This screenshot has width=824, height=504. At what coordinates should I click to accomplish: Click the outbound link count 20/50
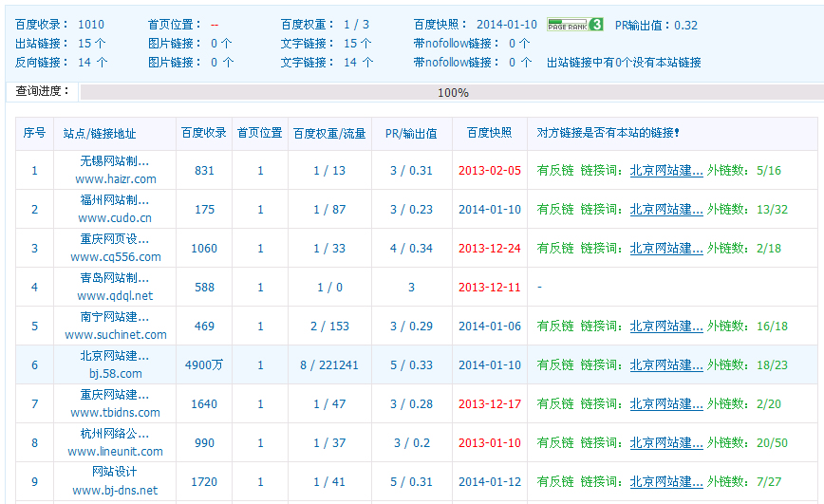tap(772, 443)
